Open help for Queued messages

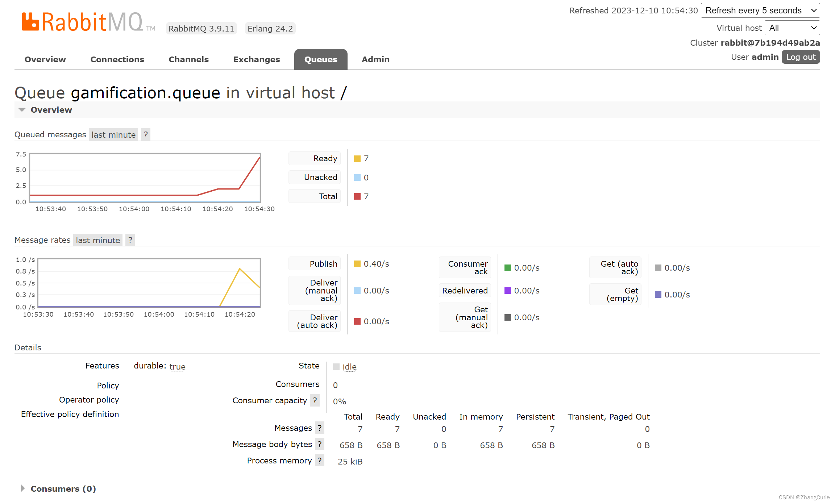click(146, 135)
